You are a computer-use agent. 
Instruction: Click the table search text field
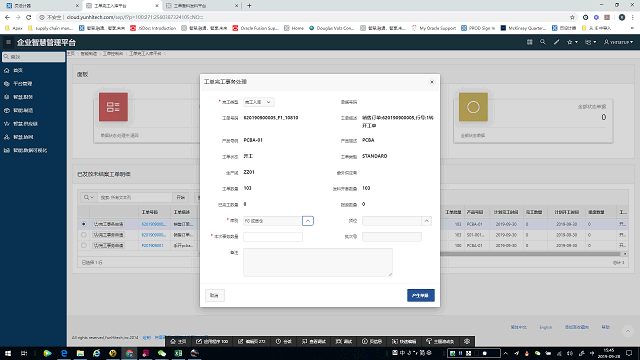point(135,197)
